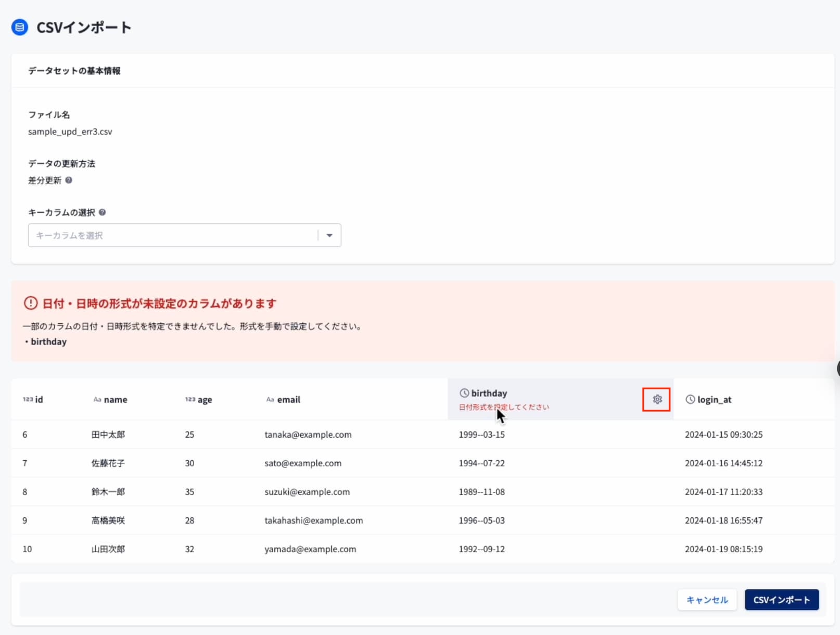Click the cell takahashi@example.com
The image size is (840, 635).
coord(314,520)
